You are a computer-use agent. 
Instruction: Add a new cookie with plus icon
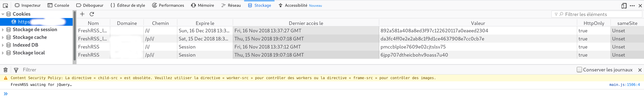(x=82, y=14)
